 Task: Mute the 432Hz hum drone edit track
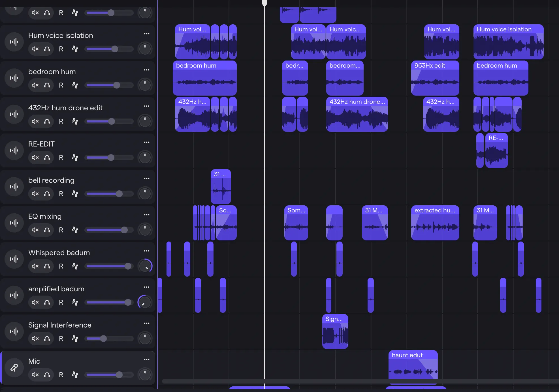coord(35,121)
